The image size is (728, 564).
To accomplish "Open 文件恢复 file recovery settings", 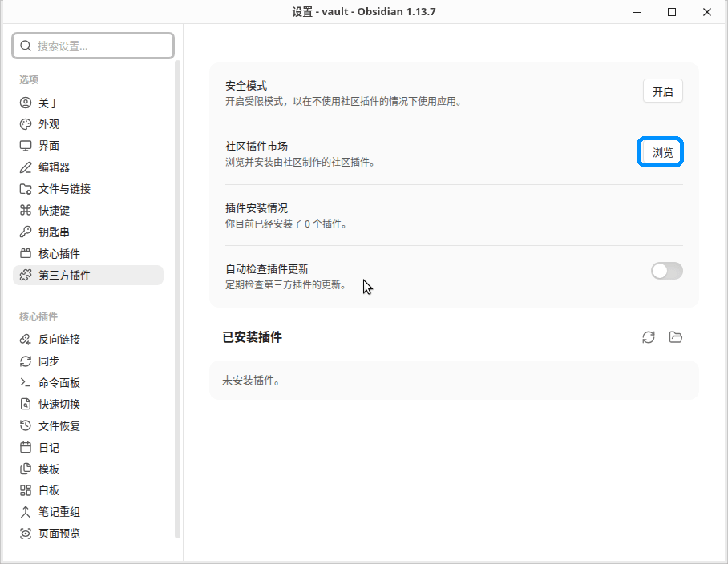I will click(x=88, y=425).
